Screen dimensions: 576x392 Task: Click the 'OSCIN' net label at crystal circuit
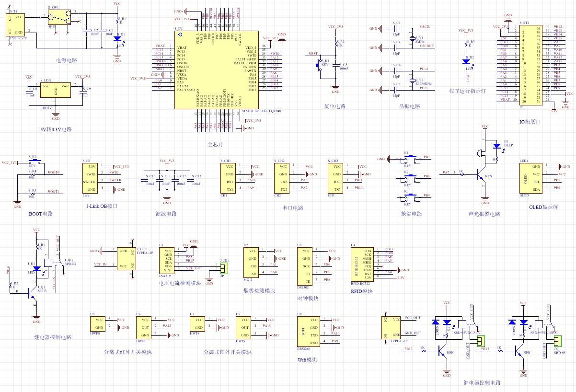(425, 26)
